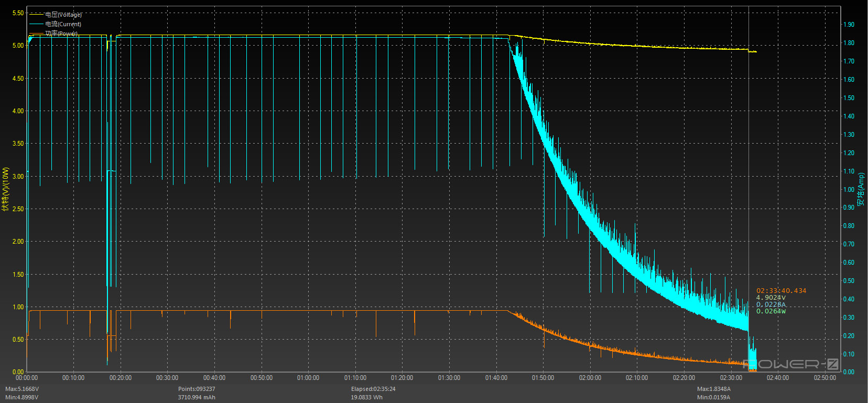Click the 19.0833 Wh energy reading
Screen dimensions: 868x403
click(366, 397)
